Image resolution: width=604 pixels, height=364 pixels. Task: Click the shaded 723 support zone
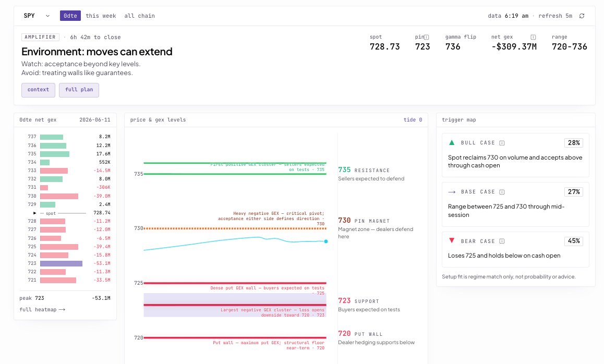tap(235, 305)
